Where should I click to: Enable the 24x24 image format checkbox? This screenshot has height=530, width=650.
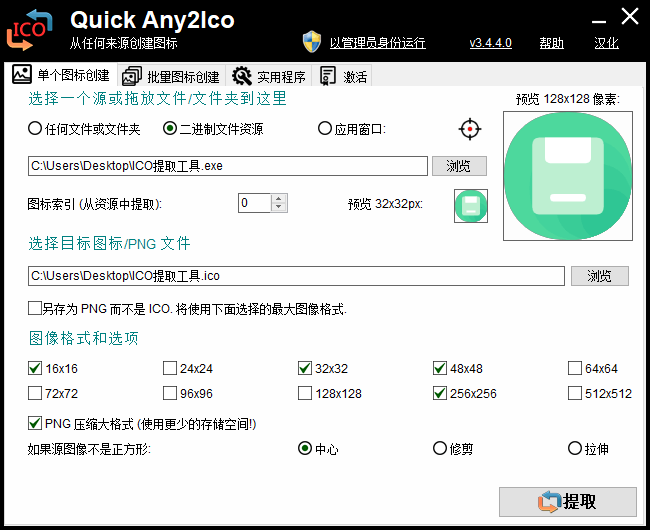point(170,368)
